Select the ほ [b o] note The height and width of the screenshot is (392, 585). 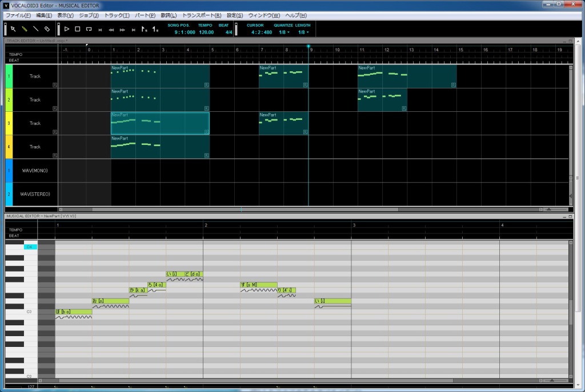[x=74, y=312]
